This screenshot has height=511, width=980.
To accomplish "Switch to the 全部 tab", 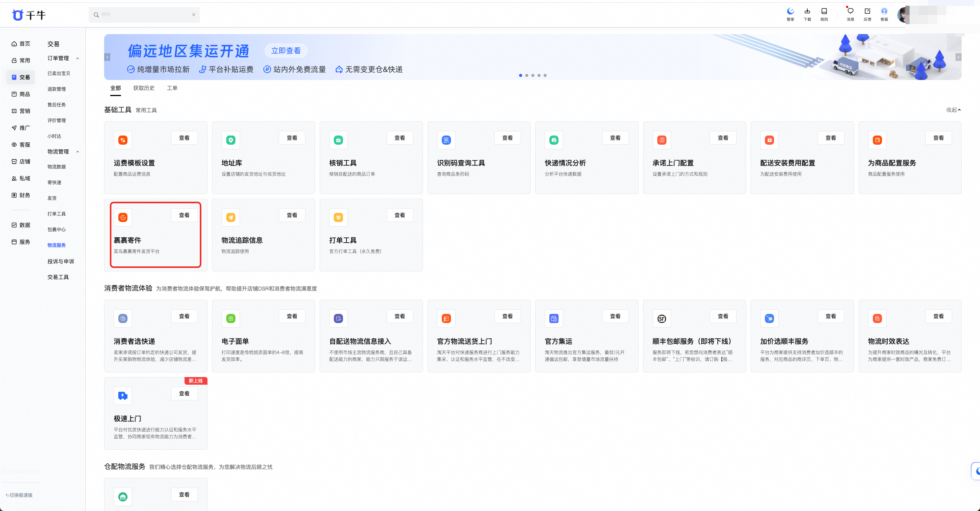I will pyautogui.click(x=116, y=88).
